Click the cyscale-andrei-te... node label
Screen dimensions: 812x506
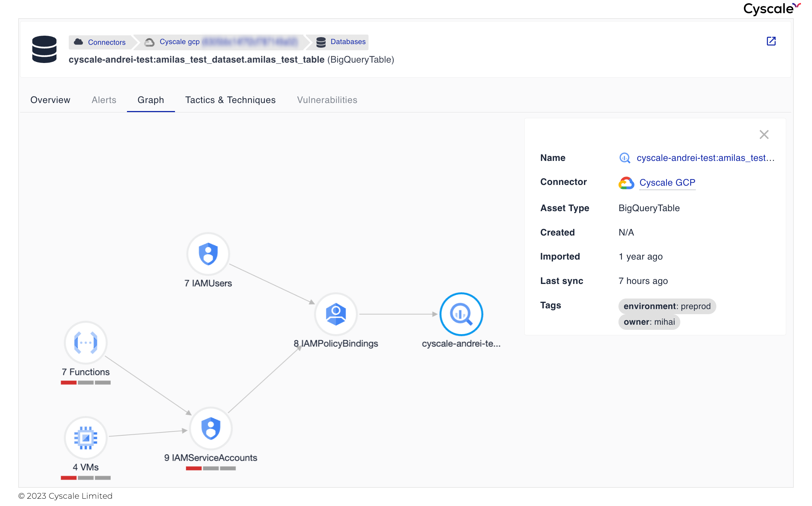coord(461,344)
